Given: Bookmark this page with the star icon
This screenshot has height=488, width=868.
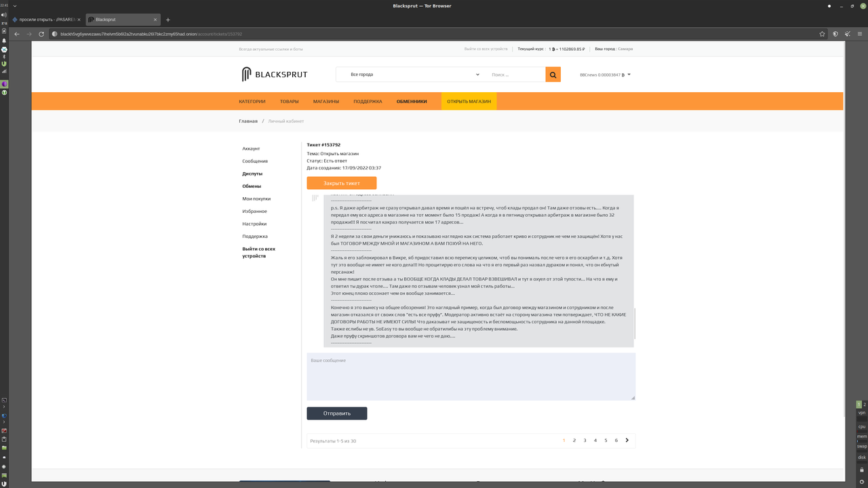Looking at the screenshot, I should click(822, 34).
